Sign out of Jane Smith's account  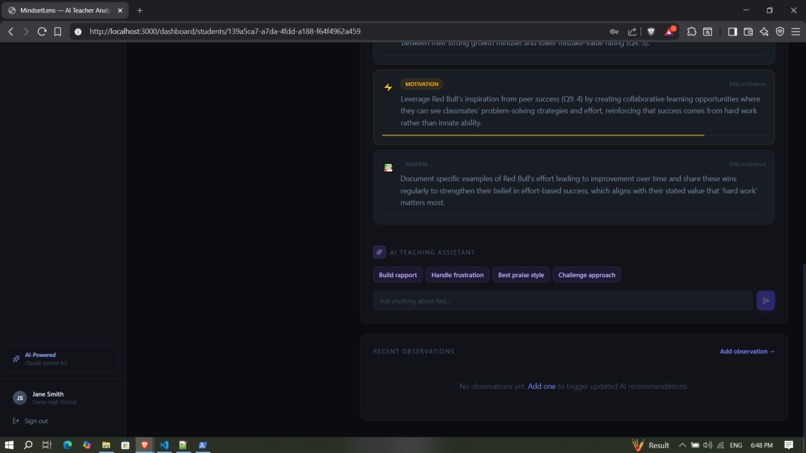pos(30,421)
